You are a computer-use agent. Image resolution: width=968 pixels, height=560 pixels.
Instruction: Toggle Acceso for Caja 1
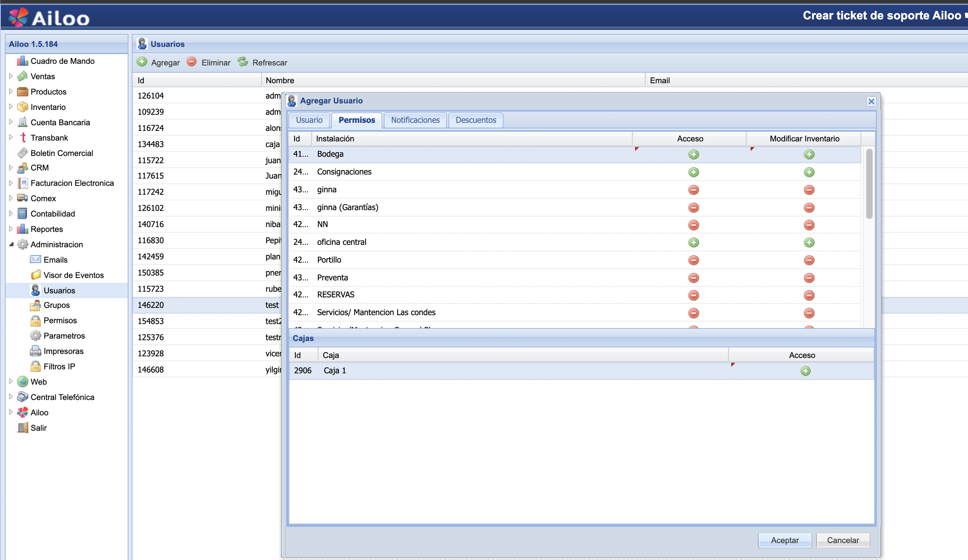click(x=805, y=371)
